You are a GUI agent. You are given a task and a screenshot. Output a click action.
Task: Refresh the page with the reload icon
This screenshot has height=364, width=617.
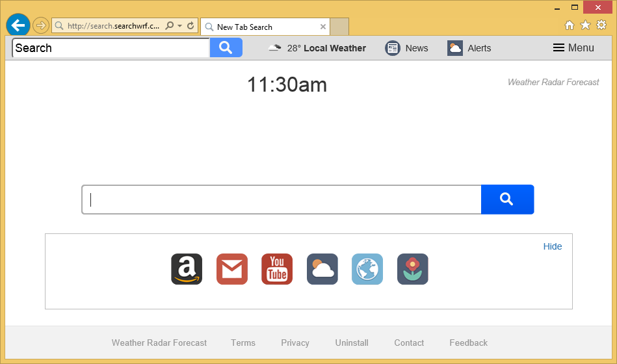pyautogui.click(x=190, y=25)
